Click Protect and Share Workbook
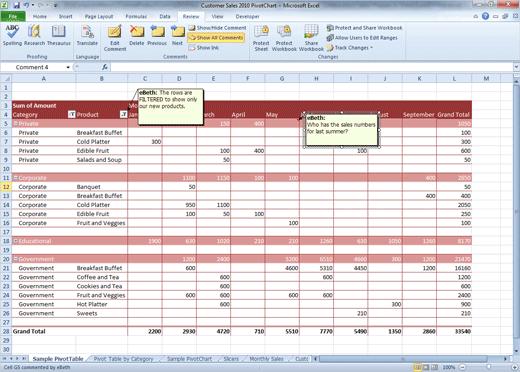This screenshot has width=520, height=372. (x=364, y=28)
